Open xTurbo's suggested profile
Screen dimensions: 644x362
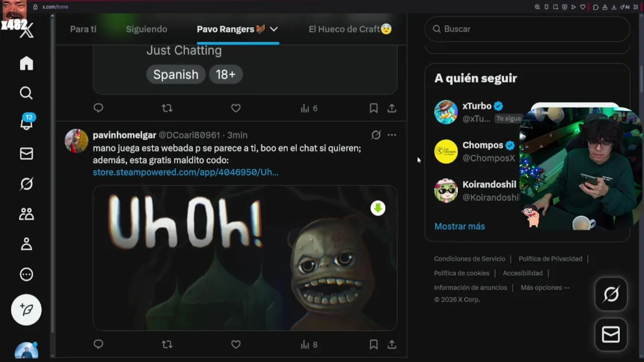(x=478, y=112)
